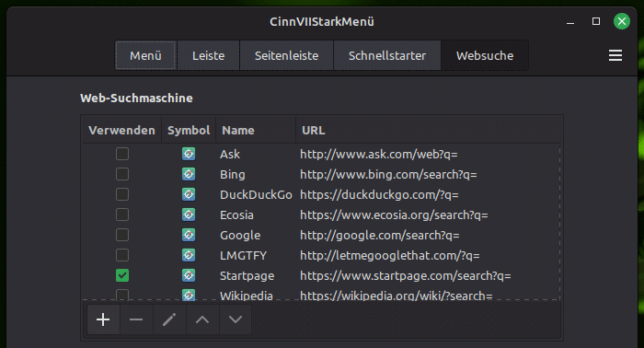This screenshot has height=348, width=644.
Task: Open the Seitenleiste tab
Action: pyautogui.click(x=286, y=55)
